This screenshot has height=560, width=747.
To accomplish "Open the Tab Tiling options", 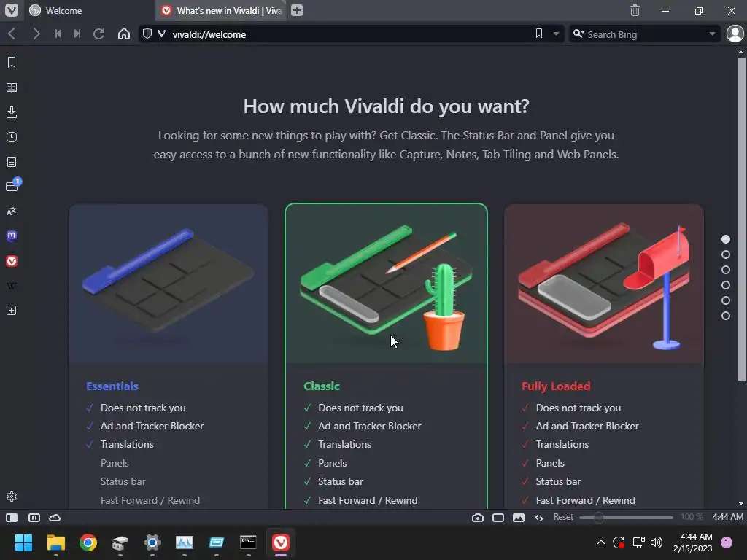I will click(498, 518).
